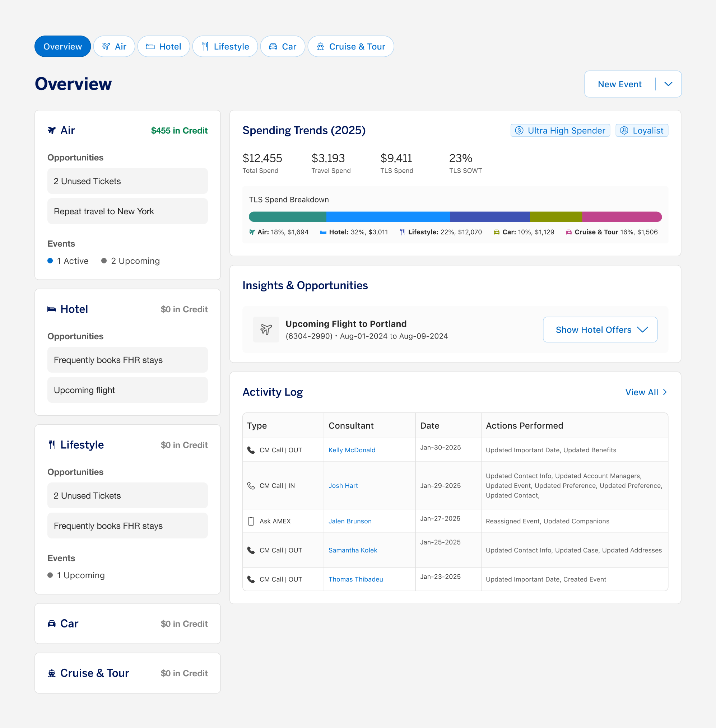
Task: Click the New Event button
Action: (619, 84)
